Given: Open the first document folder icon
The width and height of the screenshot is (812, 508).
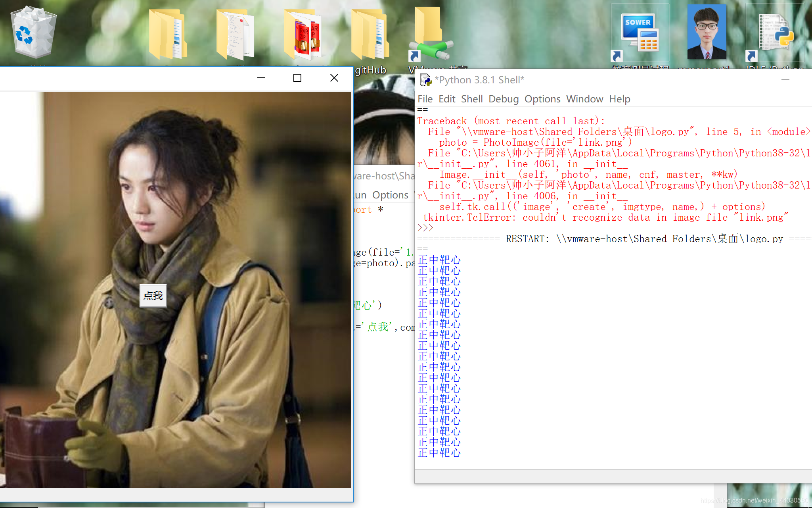Looking at the screenshot, I should pyautogui.click(x=167, y=34).
